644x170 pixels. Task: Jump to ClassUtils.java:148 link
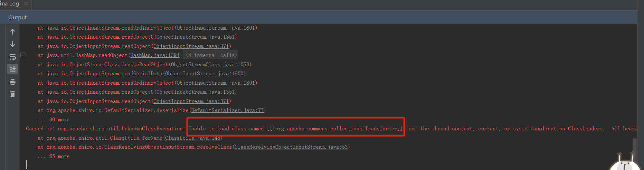[x=193, y=138]
